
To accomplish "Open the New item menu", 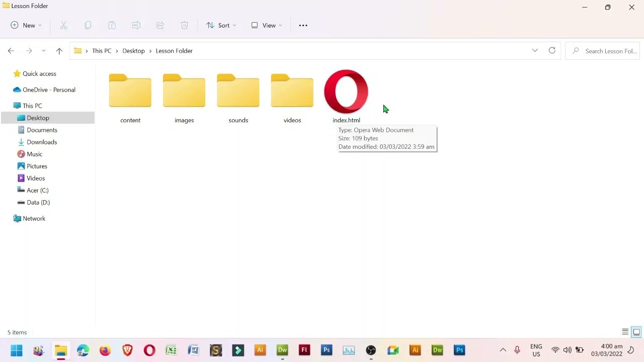I will pos(26,25).
